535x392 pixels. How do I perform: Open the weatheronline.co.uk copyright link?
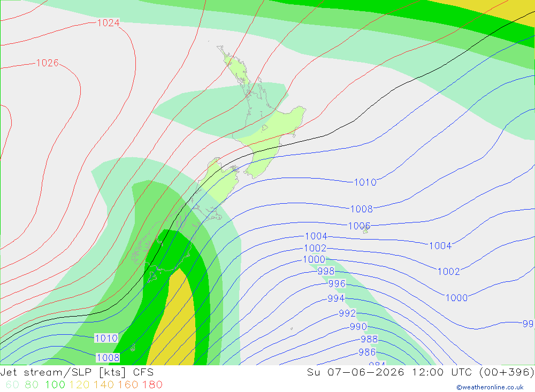[490, 387]
